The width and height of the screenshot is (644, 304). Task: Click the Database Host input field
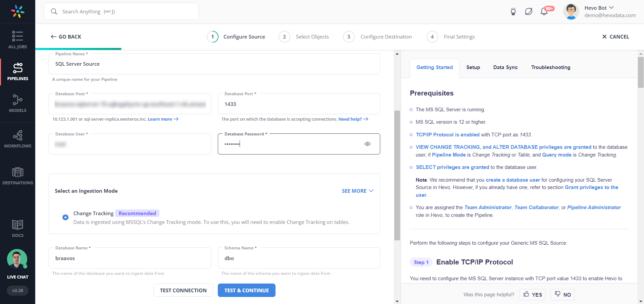pos(130,104)
